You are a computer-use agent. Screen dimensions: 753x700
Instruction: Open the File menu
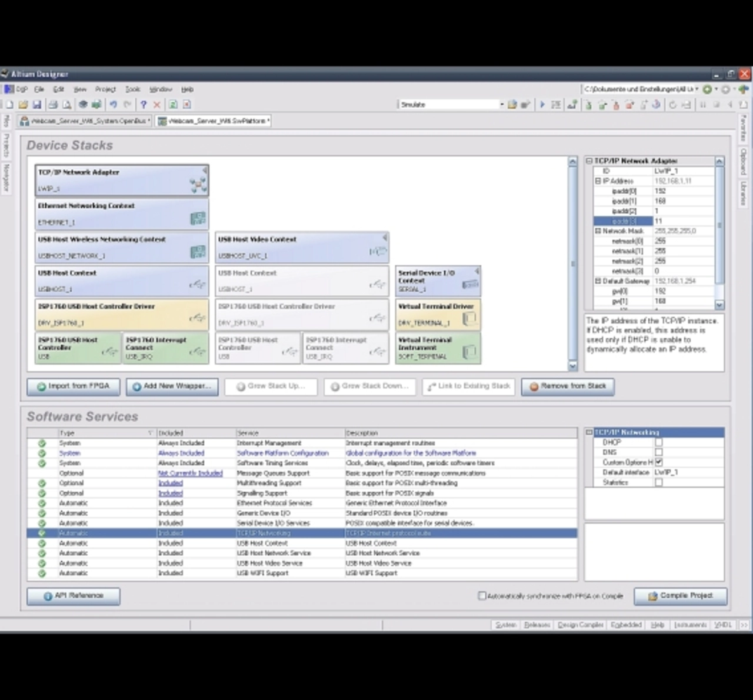39,89
